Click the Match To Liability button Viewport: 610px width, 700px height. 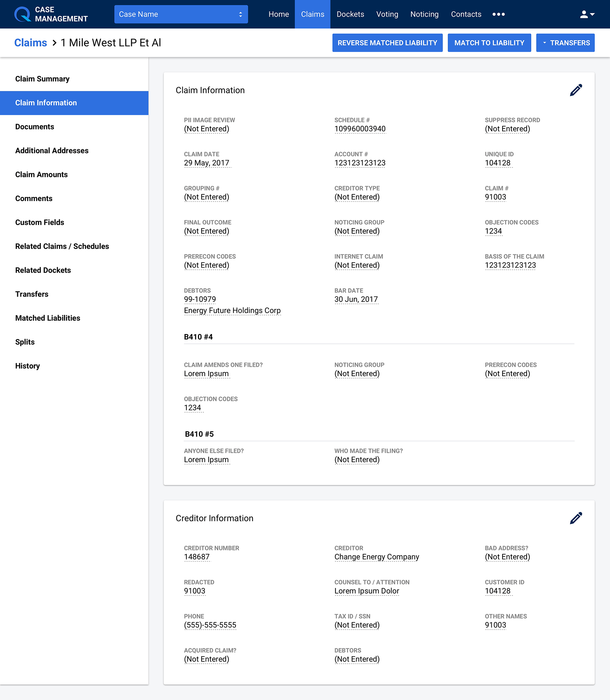489,43
